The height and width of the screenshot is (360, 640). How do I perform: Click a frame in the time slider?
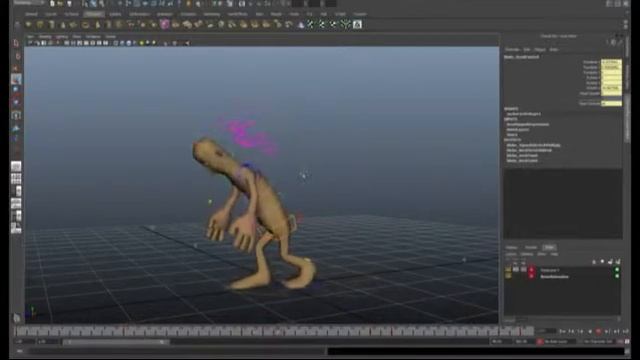pos(273,331)
